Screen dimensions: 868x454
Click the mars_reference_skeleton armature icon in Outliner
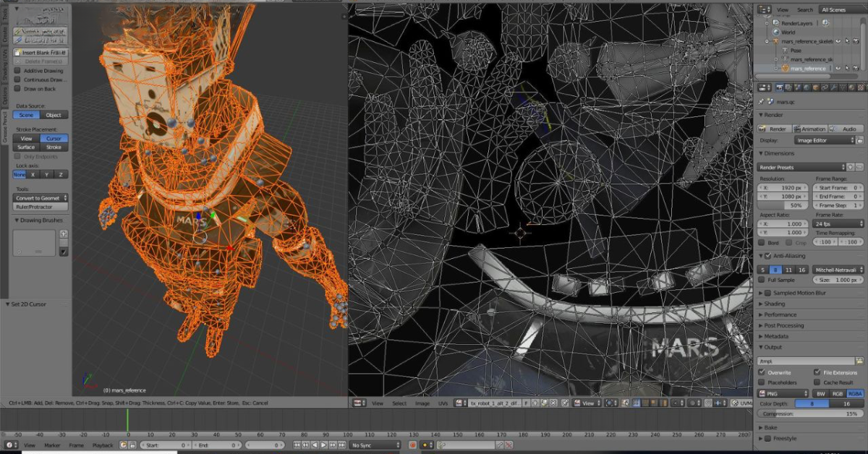point(776,41)
